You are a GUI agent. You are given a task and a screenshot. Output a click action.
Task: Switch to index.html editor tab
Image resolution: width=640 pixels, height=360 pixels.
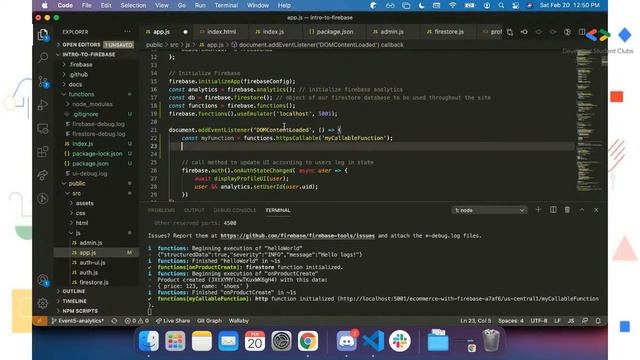coord(221,32)
